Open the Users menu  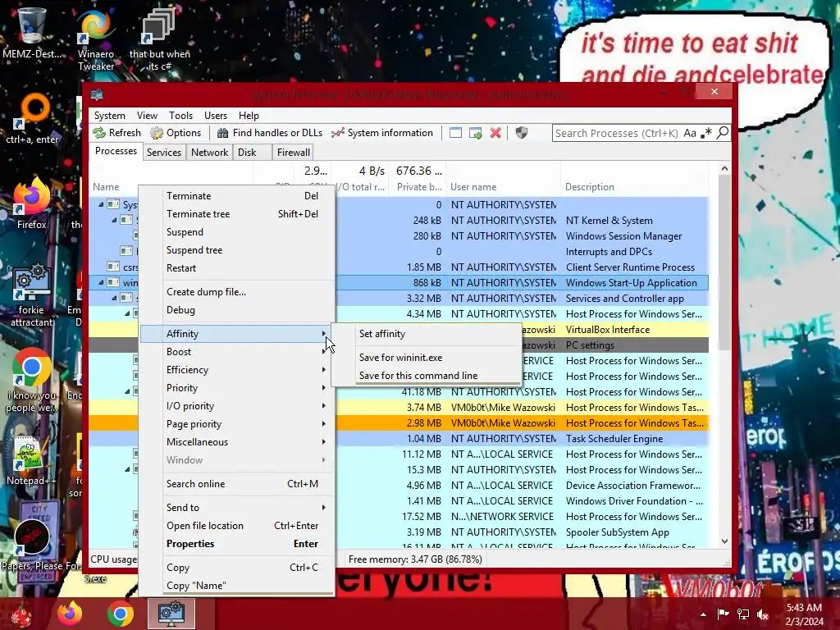216,115
